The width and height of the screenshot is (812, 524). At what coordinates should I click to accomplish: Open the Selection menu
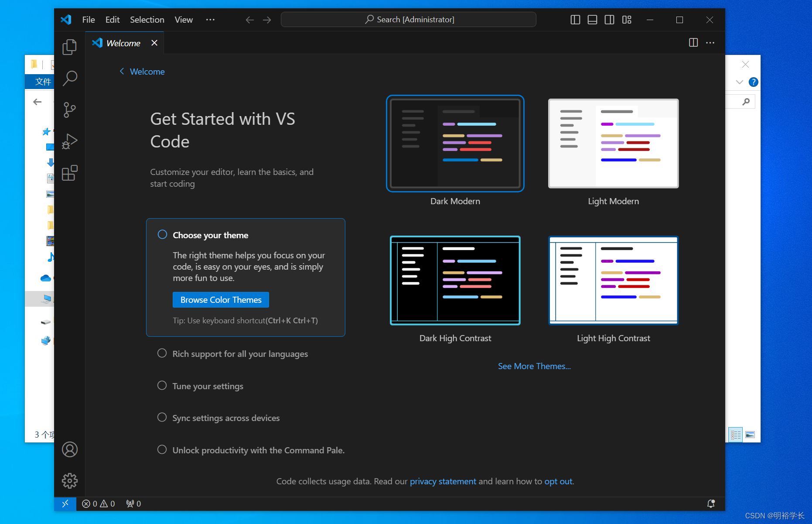coord(147,20)
